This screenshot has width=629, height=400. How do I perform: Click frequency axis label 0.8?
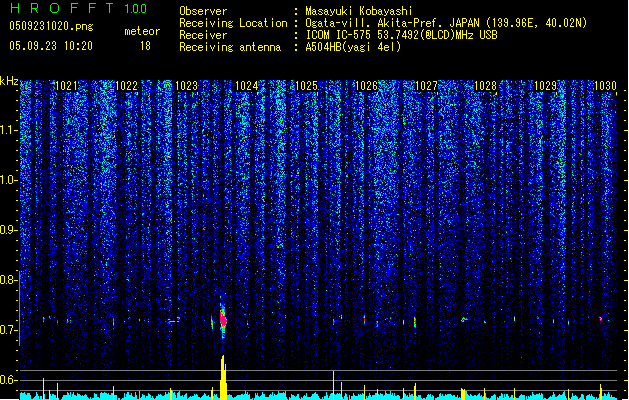[x=8, y=280]
